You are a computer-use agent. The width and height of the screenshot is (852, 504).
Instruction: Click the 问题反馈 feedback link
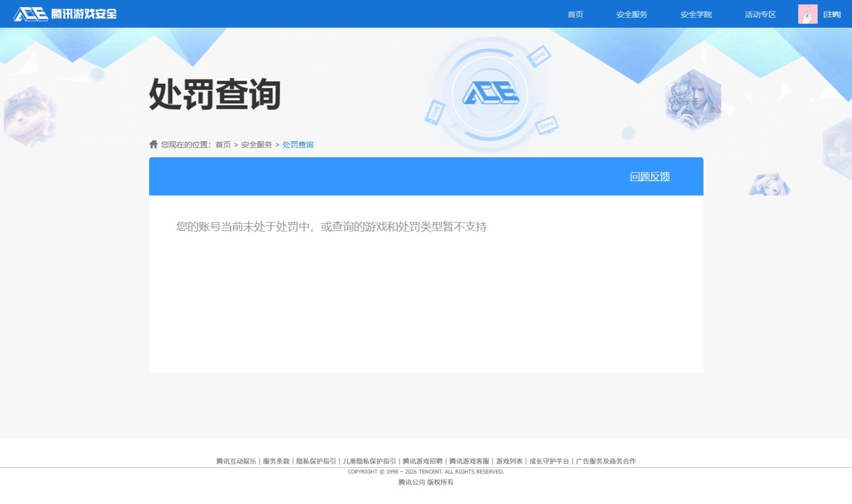[x=649, y=176]
